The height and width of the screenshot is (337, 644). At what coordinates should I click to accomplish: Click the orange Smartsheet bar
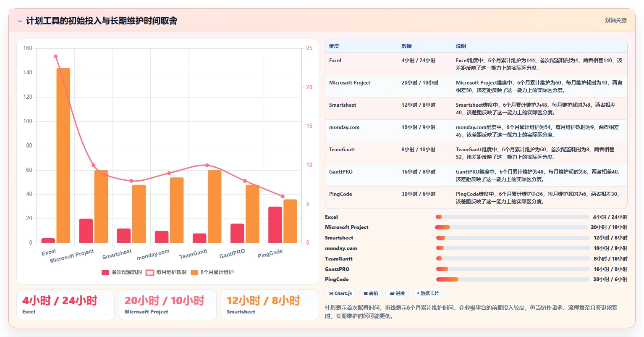(x=139, y=214)
